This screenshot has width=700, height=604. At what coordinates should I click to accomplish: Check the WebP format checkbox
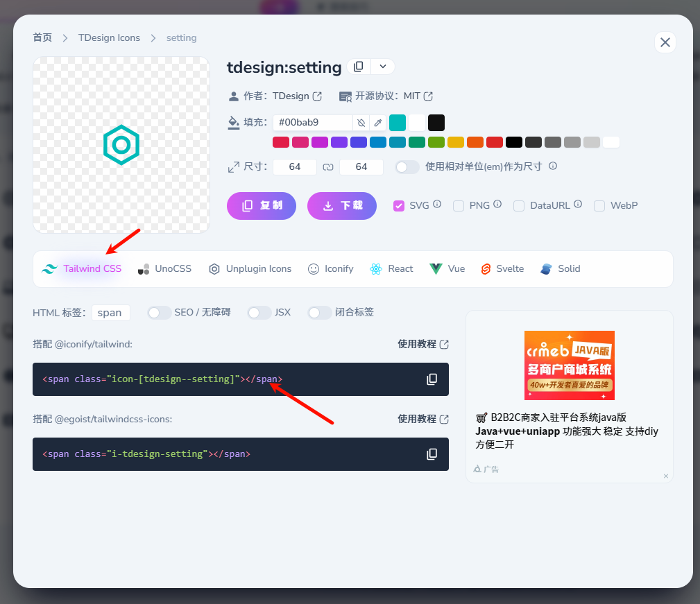pyautogui.click(x=599, y=206)
